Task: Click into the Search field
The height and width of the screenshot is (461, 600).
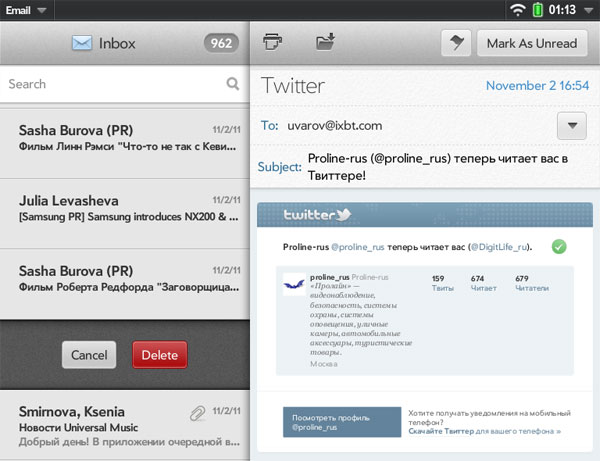Action: (124, 84)
